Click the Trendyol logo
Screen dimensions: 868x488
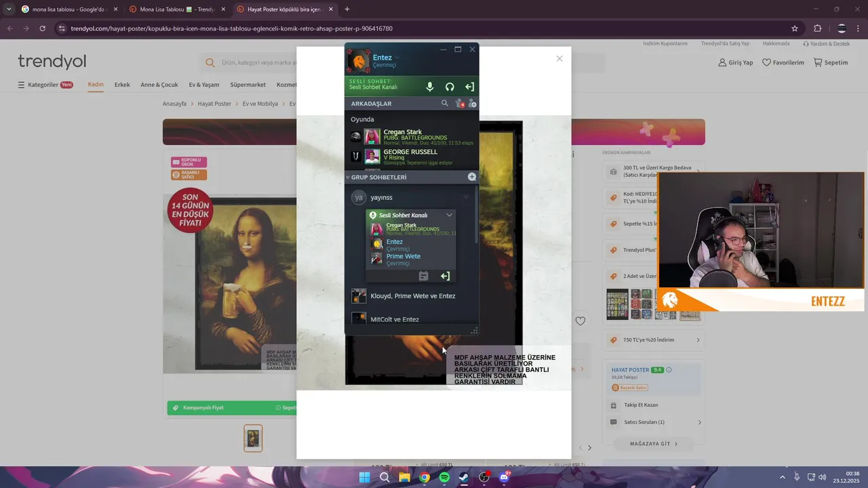point(52,62)
